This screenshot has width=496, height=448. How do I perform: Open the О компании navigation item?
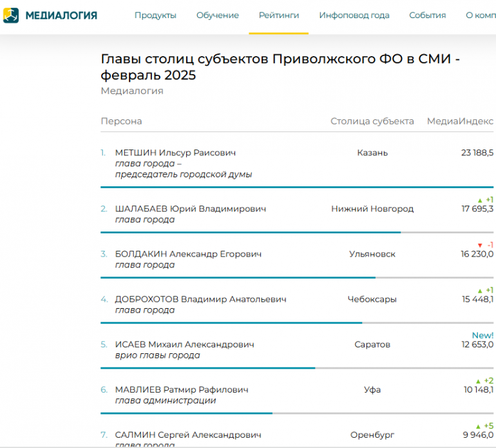click(x=480, y=15)
